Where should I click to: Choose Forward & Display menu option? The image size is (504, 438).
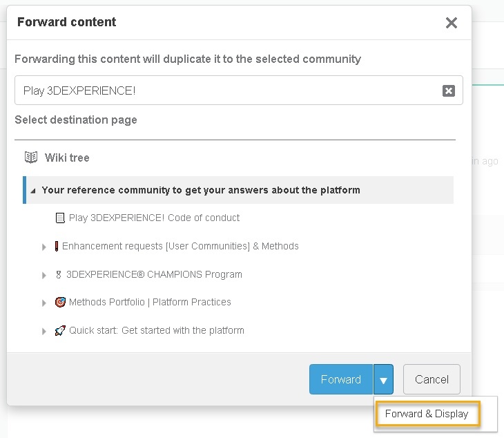[427, 414]
